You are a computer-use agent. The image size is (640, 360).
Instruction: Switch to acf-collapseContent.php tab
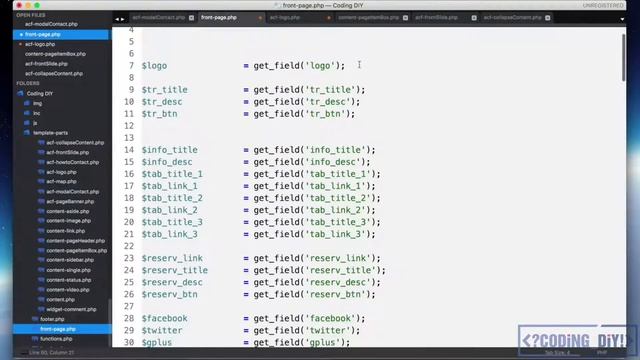pyautogui.click(x=513, y=18)
